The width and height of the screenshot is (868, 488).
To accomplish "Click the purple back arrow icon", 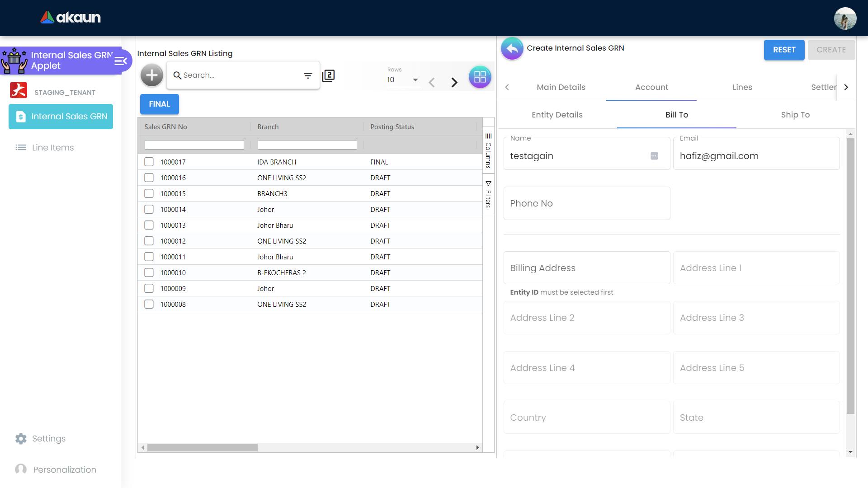I will [512, 48].
